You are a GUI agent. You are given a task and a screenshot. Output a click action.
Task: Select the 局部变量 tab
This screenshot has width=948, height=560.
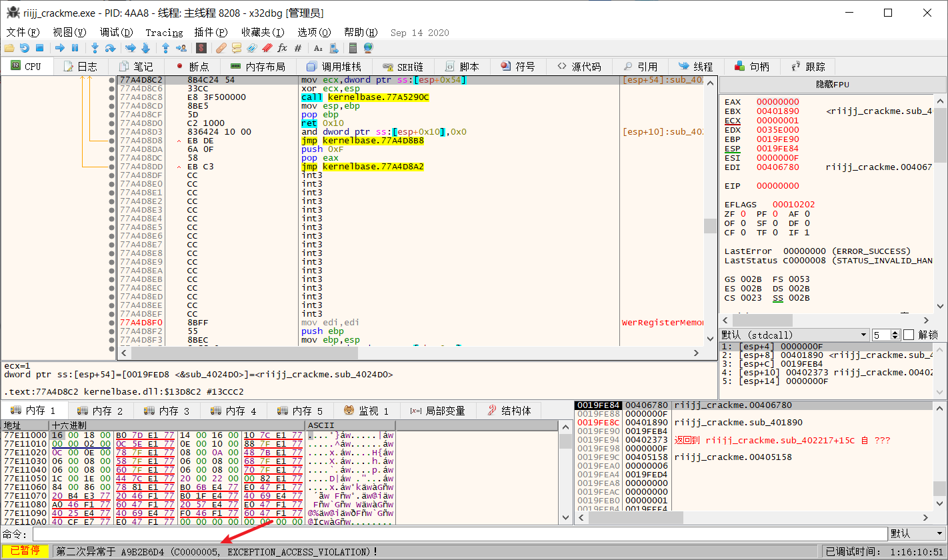click(x=437, y=411)
